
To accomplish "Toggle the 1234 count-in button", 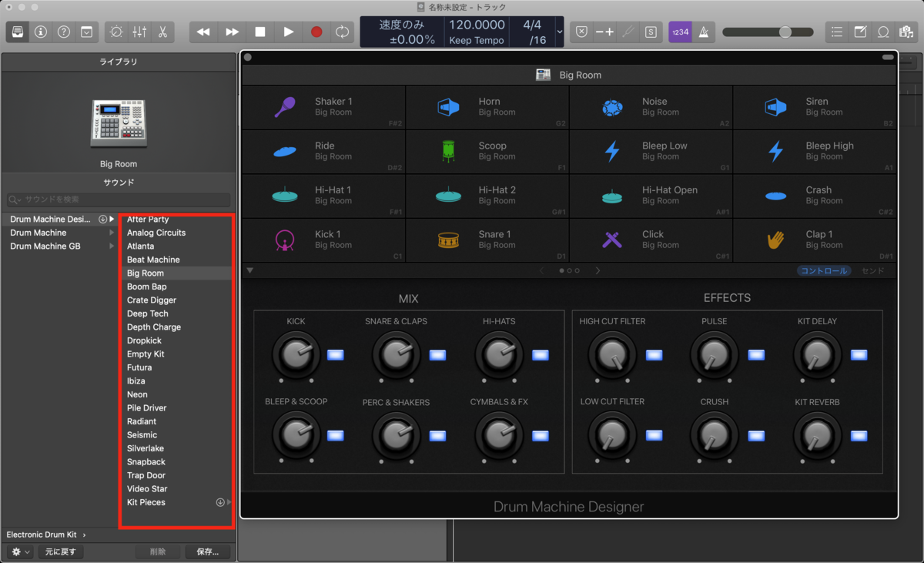I will tap(680, 32).
